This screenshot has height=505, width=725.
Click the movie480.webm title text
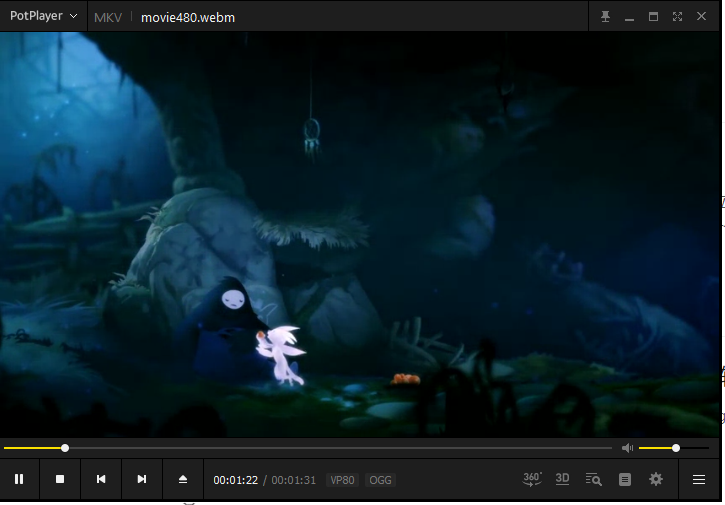tap(188, 18)
